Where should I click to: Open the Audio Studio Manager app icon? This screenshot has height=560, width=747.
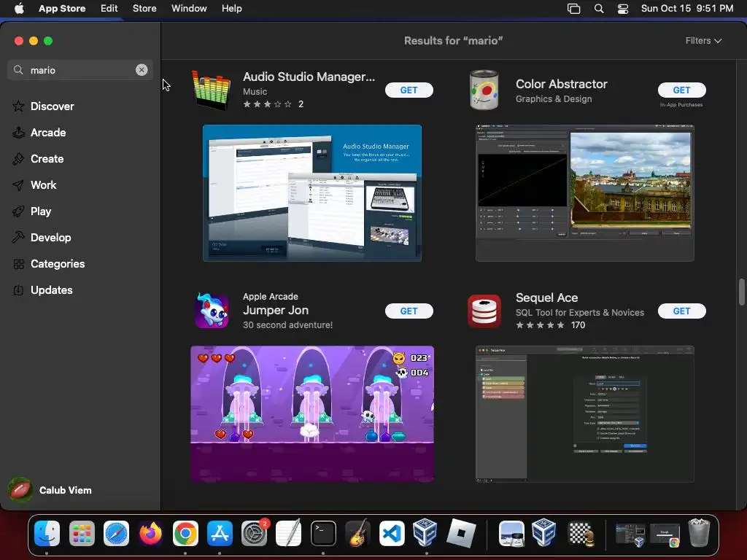211,90
